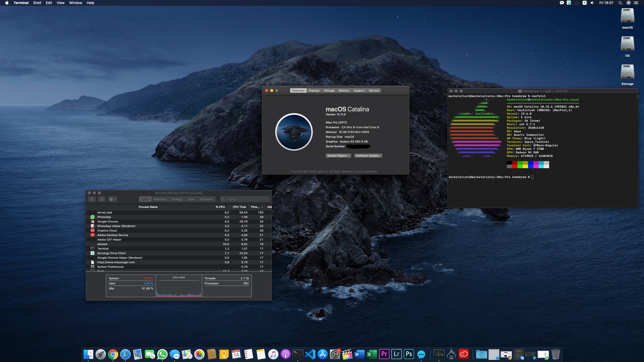Viewport: 644px width, 362px height.
Task: Select the Memory tab in Activity Monitor
Action: [x=160, y=199]
